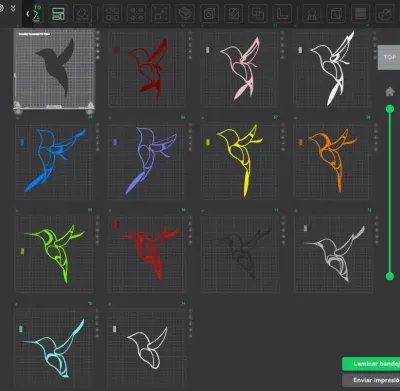Select the yellow hummingbird plate thumbnail

click(x=239, y=160)
